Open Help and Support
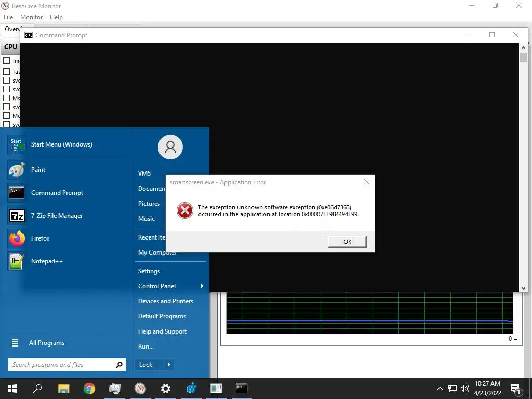This screenshot has width=532, height=399. coord(162,331)
